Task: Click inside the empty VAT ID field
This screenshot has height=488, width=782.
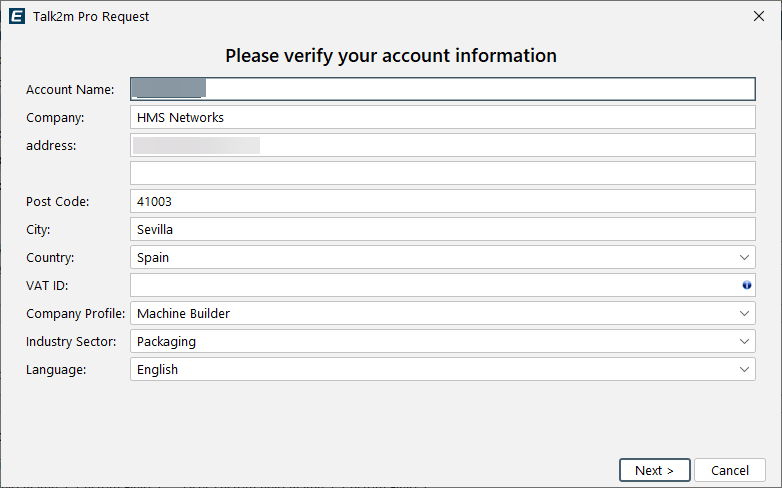Action: 432,285
